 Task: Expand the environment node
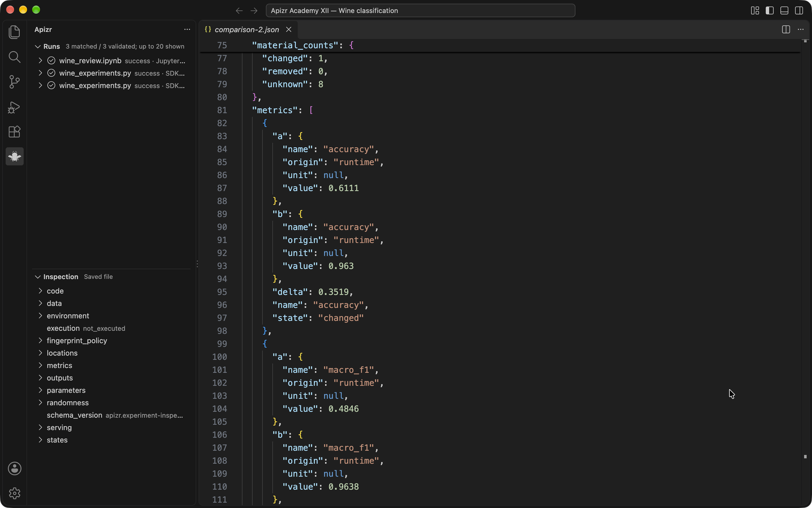[x=40, y=316]
